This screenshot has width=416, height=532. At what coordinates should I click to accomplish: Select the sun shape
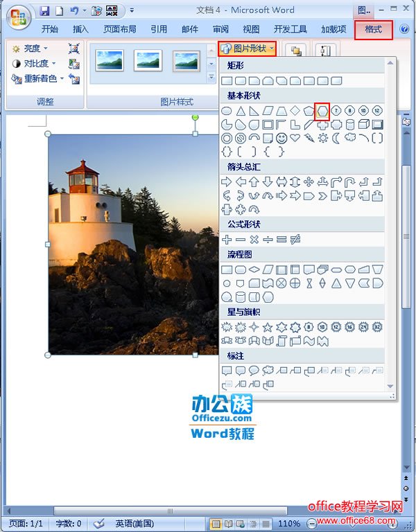322,138
